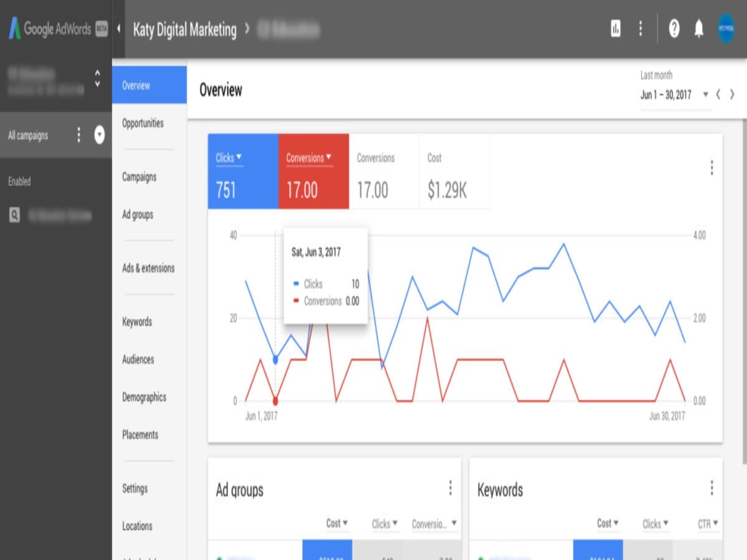This screenshot has height=560, width=747.
Task: Toggle the All campaigns round dropdown button
Action: tap(99, 134)
